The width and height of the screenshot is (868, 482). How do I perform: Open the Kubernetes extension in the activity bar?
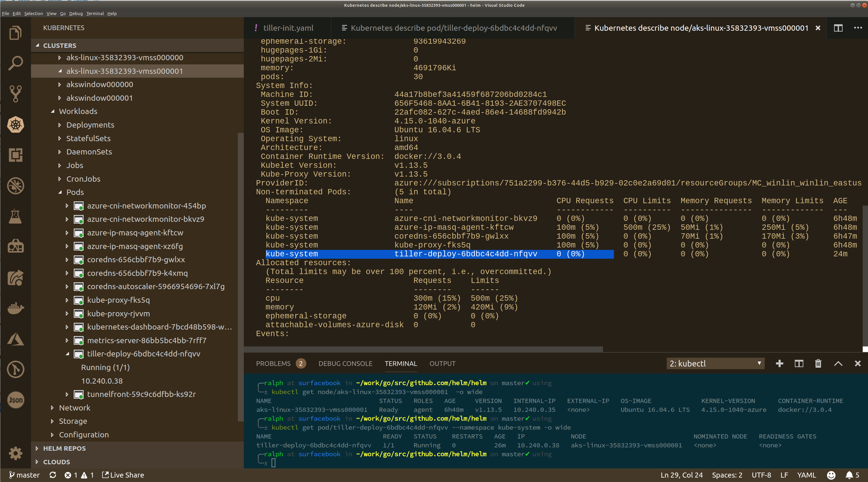(16, 124)
